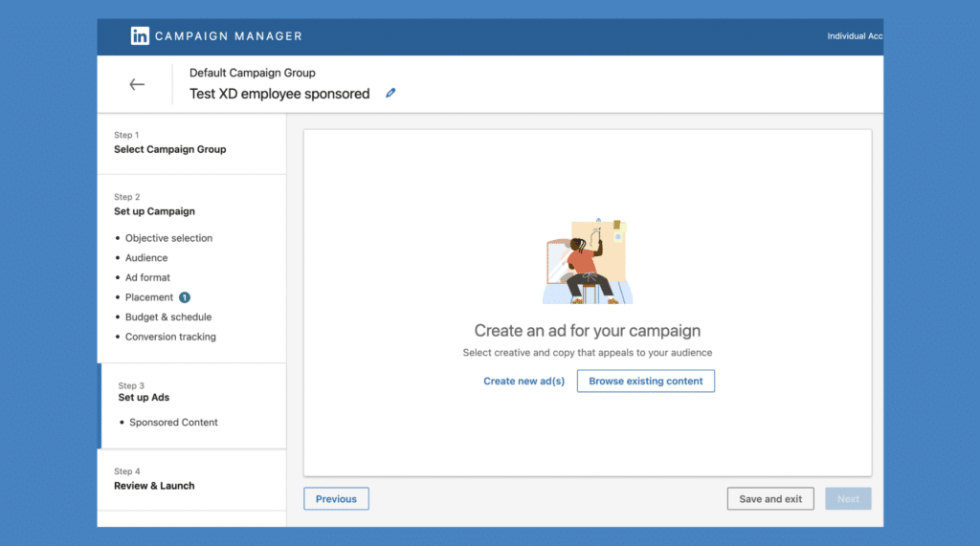The image size is (980, 546).
Task: Open the Individual Account menu
Action: coord(854,36)
